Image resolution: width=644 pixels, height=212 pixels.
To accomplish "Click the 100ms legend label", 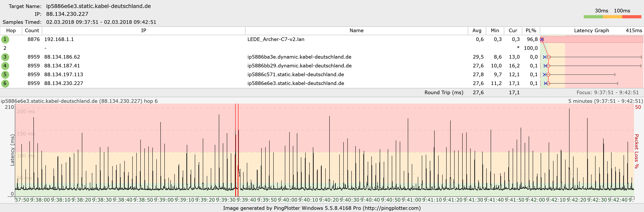I will pos(622,11).
